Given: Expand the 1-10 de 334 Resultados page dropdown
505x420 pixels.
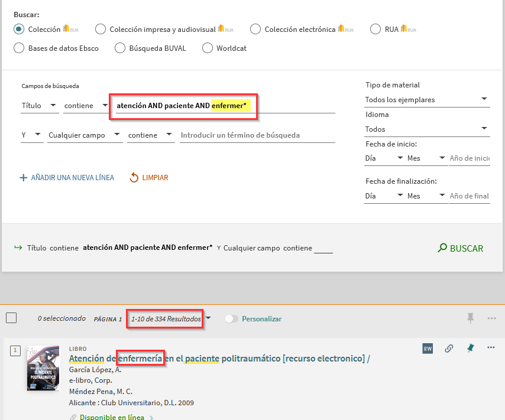Looking at the screenshot, I should [209, 318].
